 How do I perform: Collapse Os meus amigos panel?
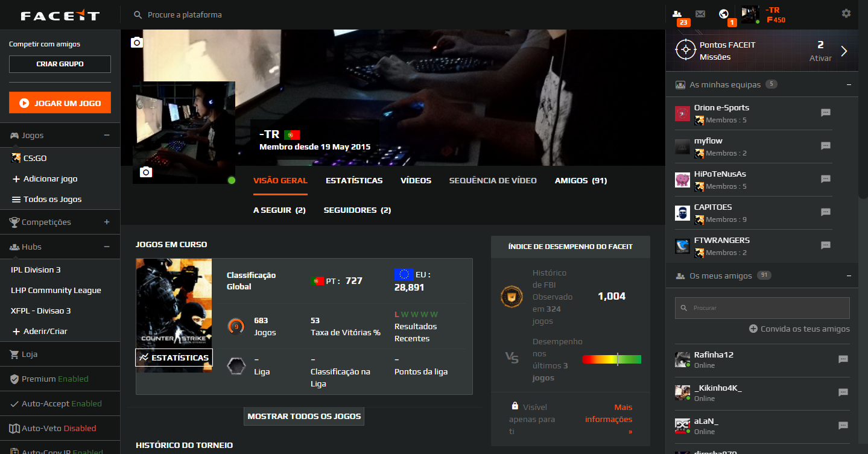click(849, 276)
